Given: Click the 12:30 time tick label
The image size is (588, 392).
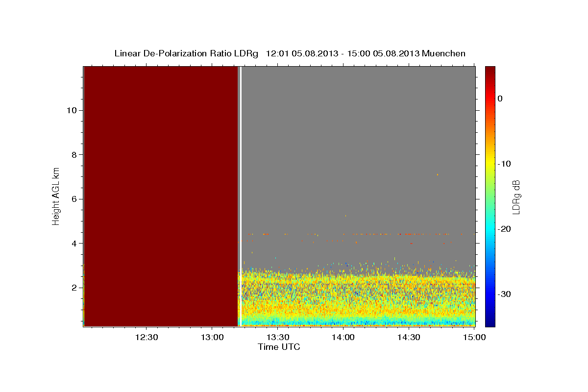Looking at the screenshot, I should (x=146, y=337).
